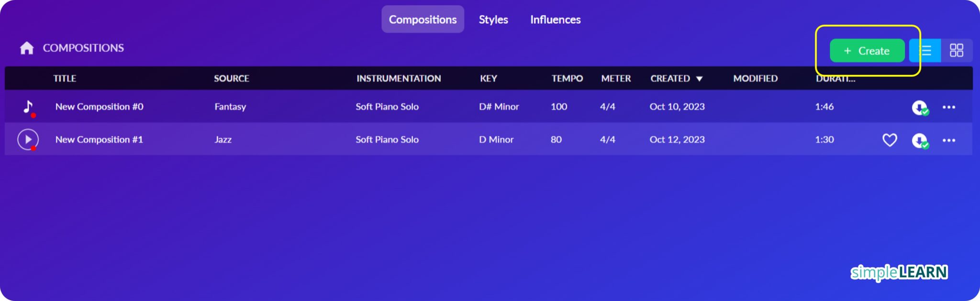Open the New Composition #1 title
Viewport: 980px width, 301px height.
[x=99, y=140]
